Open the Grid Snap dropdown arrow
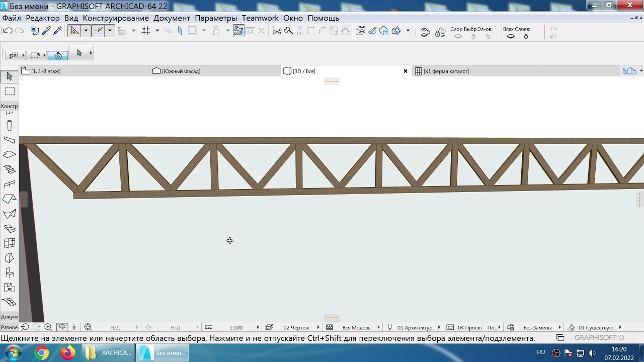This screenshot has width=644, height=362. point(157,31)
